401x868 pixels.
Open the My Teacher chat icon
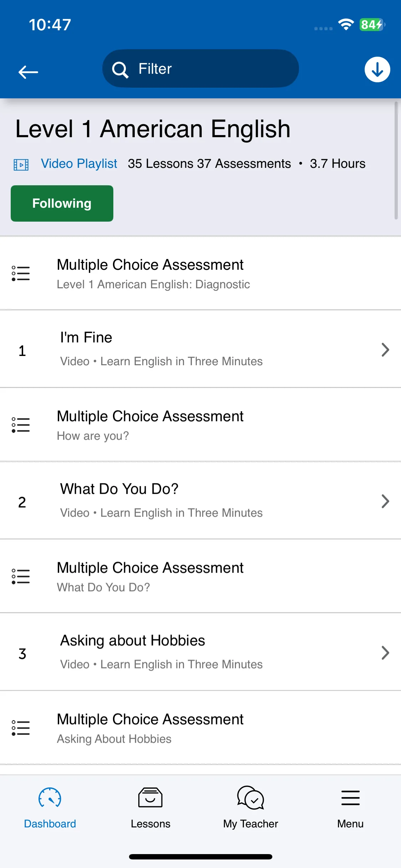(251, 797)
